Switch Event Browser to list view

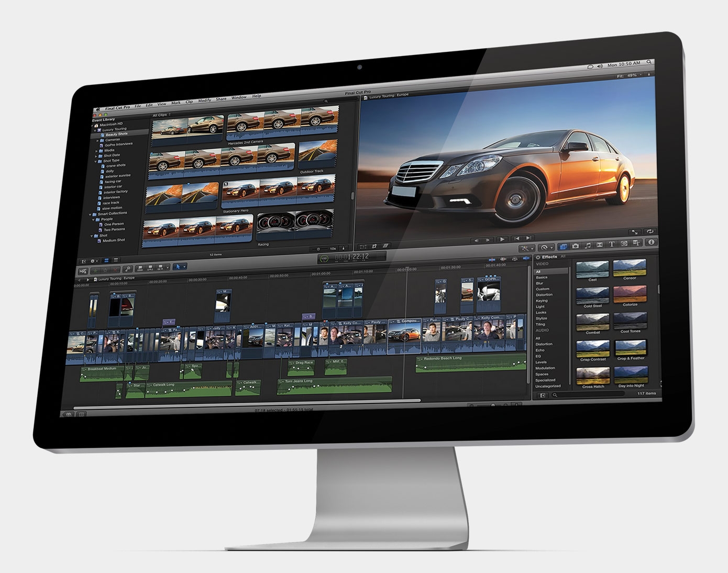tap(116, 260)
